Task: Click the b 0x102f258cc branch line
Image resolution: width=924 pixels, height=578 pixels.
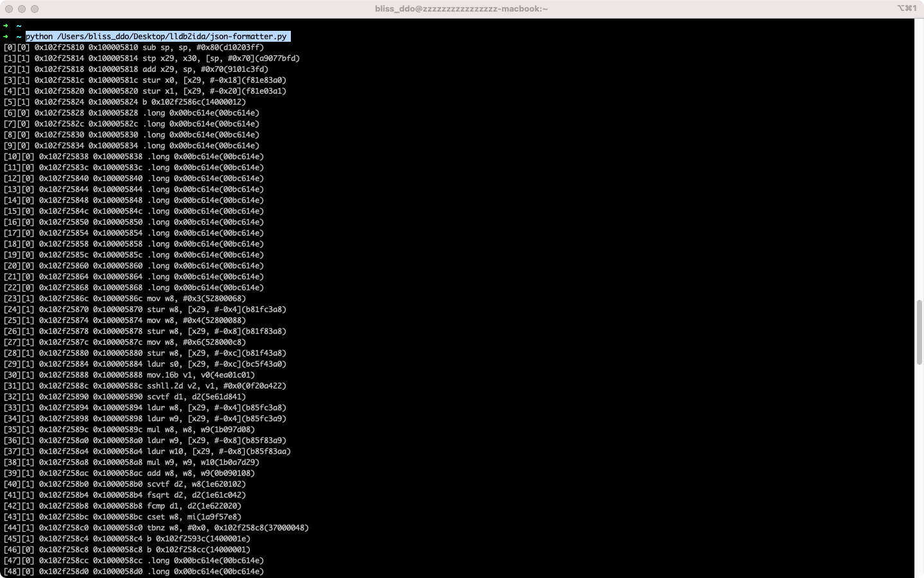Action: (x=127, y=550)
